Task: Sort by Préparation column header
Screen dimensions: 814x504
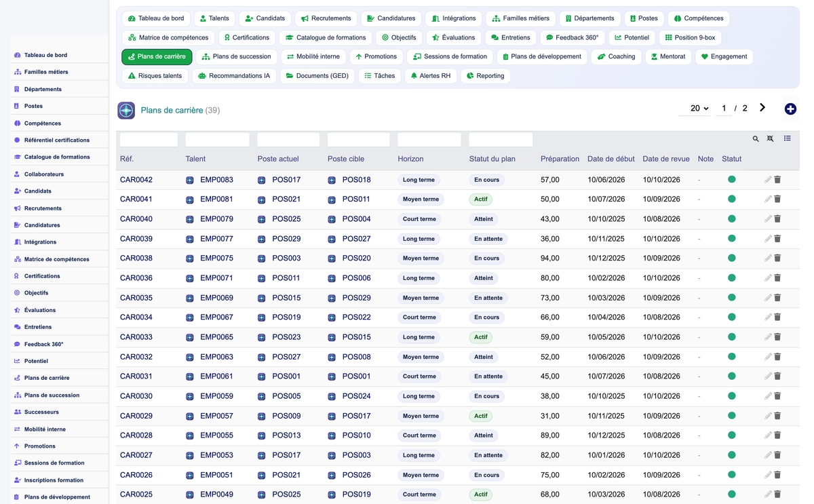Action: click(x=560, y=159)
